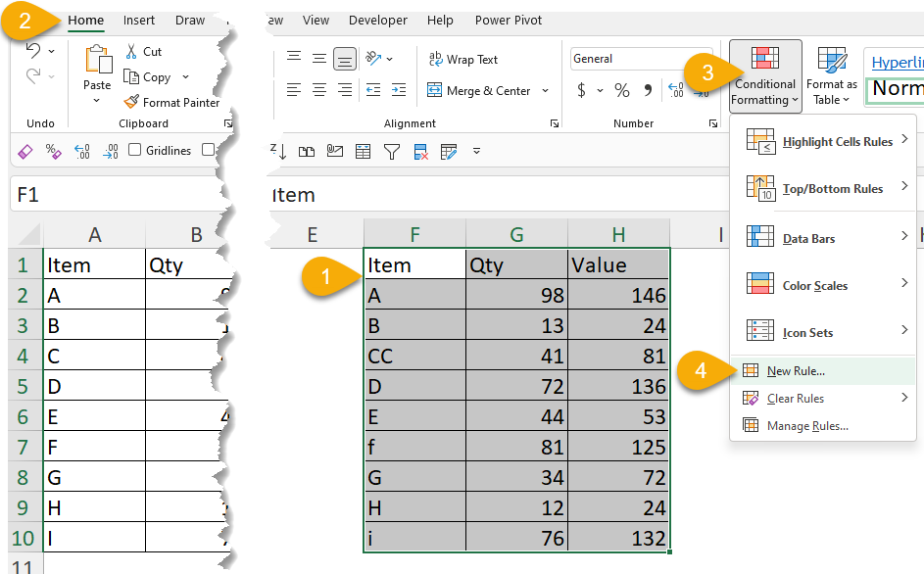
Task: Select the Color Scales menu option
Action: pyautogui.click(x=814, y=286)
